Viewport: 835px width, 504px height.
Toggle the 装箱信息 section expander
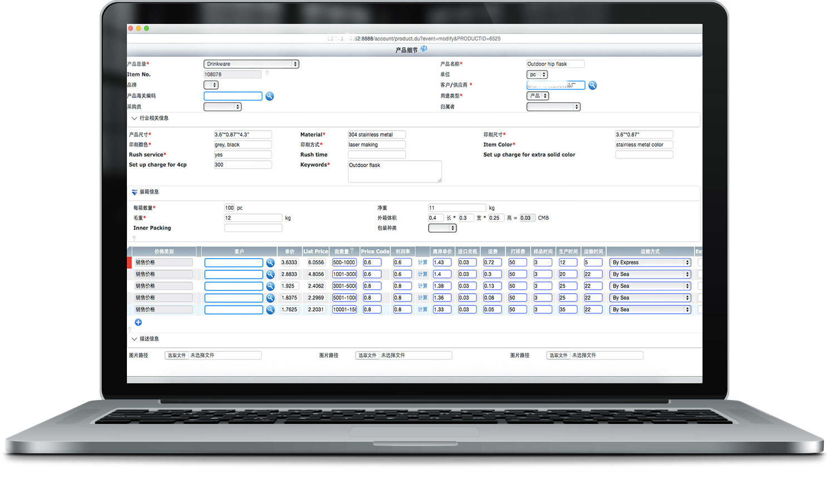(134, 192)
